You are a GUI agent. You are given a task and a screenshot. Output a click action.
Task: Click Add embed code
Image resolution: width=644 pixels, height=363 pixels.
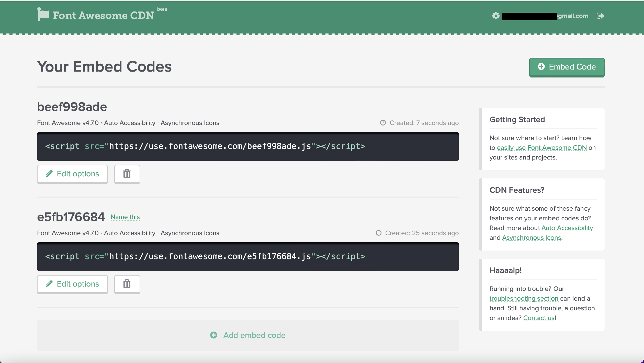point(248,335)
